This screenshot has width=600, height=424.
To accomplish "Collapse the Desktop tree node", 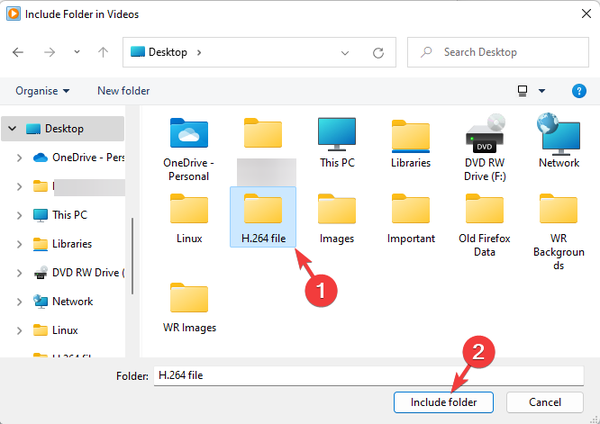I will click(x=12, y=129).
